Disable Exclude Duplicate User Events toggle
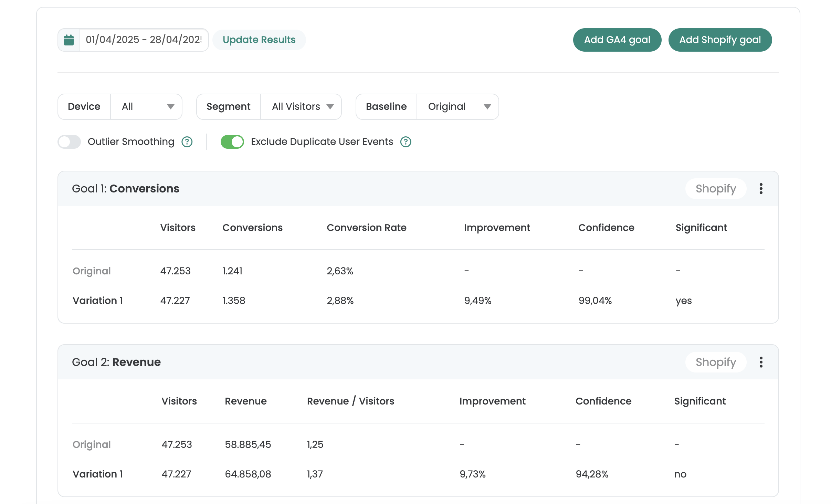Image resolution: width=831 pixels, height=504 pixels. (232, 142)
